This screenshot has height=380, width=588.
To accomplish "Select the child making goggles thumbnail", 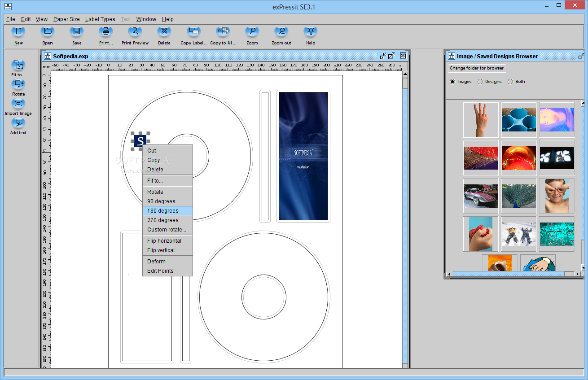I will click(x=557, y=196).
